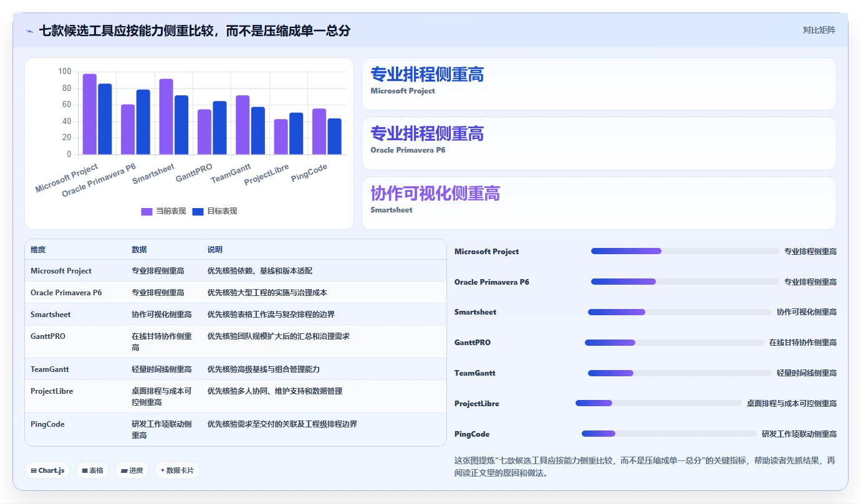Image resolution: width=861 pixels, height=504 pixels.
Task: Click 优先核验大型工程的实施与治理成本 cell
Action: 267,292
